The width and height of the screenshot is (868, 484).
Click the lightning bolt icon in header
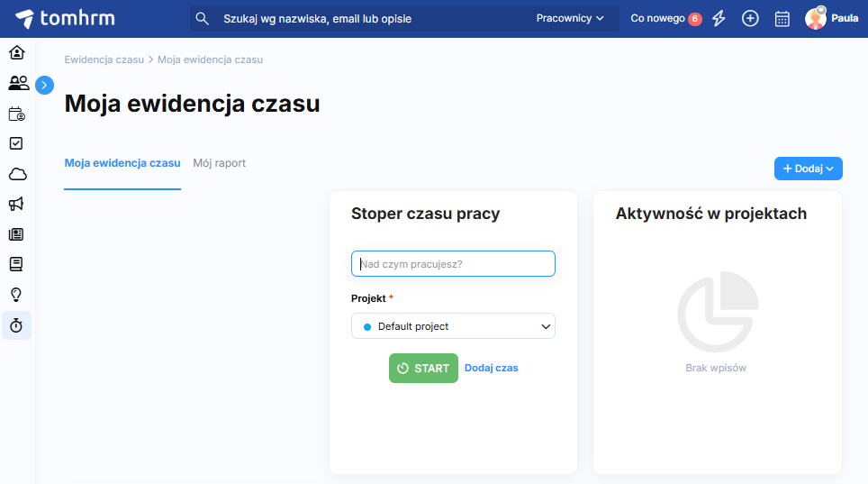(x=719, y=18)
